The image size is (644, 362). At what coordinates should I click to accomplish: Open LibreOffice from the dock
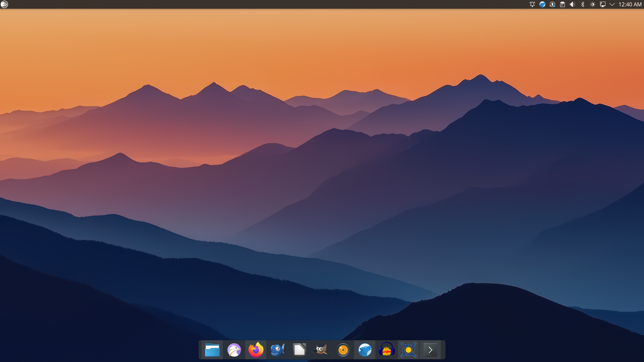tap(299, 350)
